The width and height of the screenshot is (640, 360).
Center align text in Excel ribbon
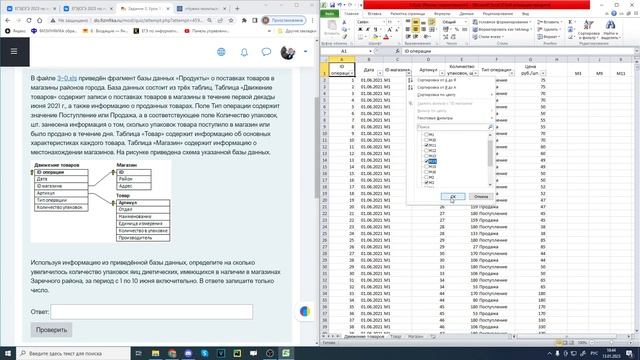416,29
